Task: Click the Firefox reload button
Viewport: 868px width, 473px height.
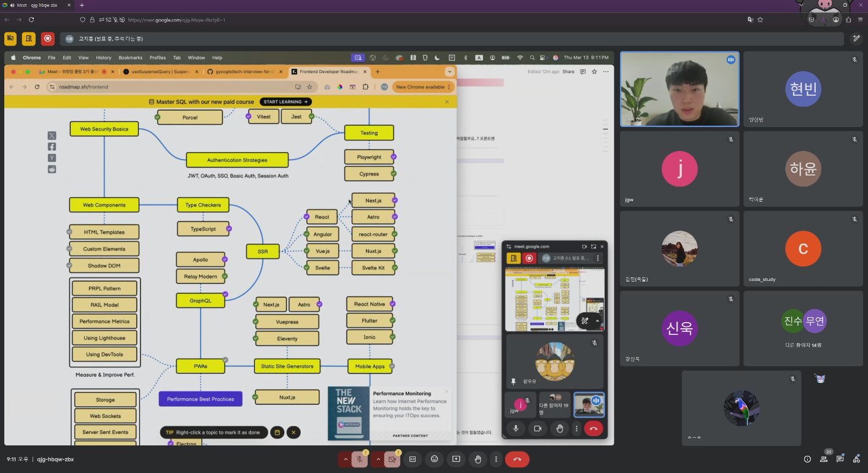Action: click(x=31, y=20)
